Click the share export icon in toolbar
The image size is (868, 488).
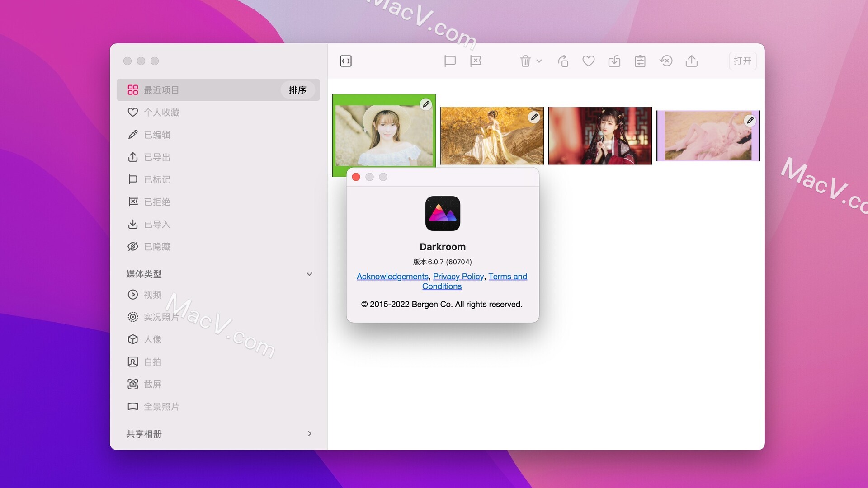[692, 61]
